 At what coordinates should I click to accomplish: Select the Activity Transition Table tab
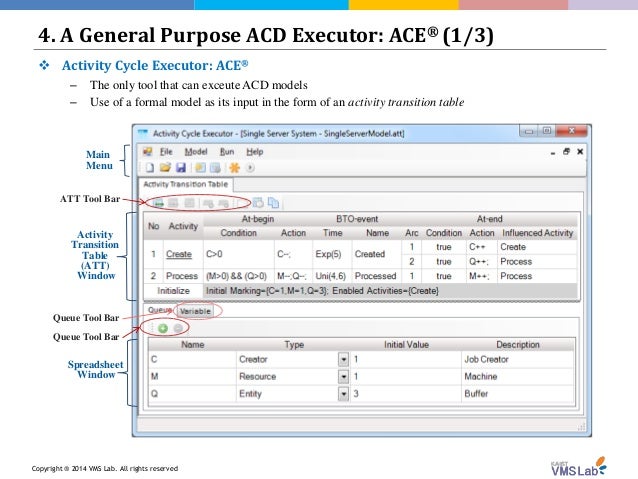click(x=186, y=184)
